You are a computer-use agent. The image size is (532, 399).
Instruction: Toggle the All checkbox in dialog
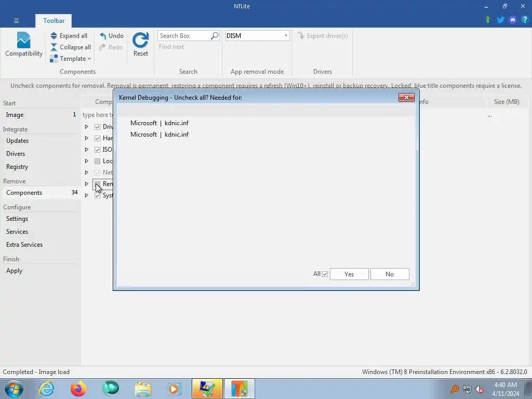[x=325, y=274]
